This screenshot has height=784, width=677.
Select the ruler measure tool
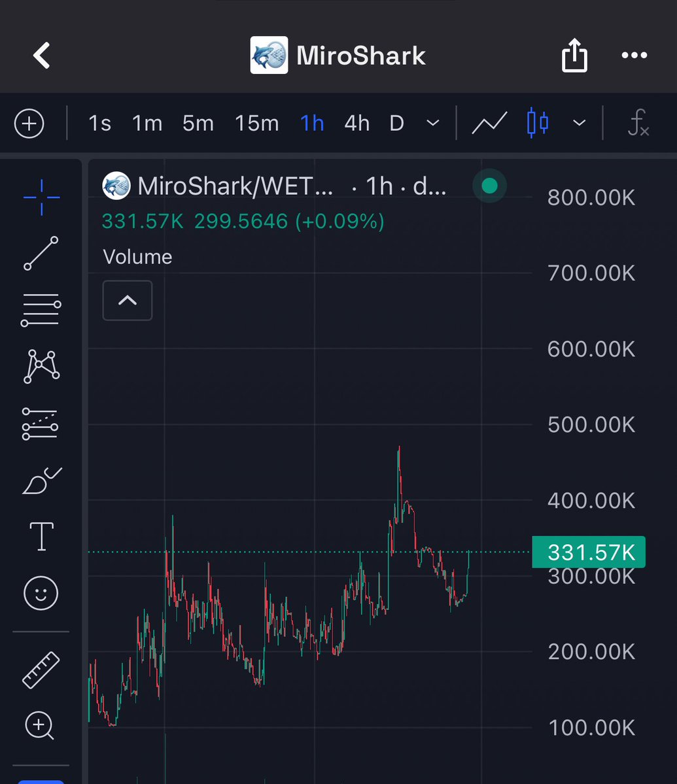pos(41,670)
